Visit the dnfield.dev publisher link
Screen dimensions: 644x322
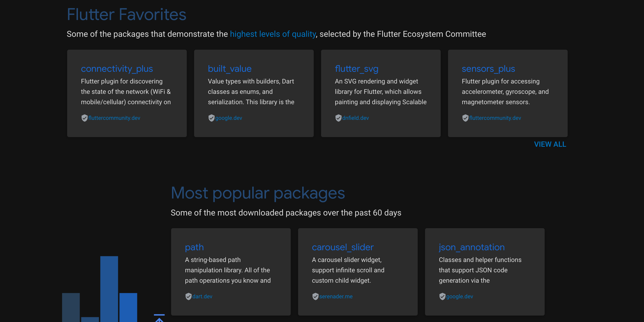[x=355, y=118]
